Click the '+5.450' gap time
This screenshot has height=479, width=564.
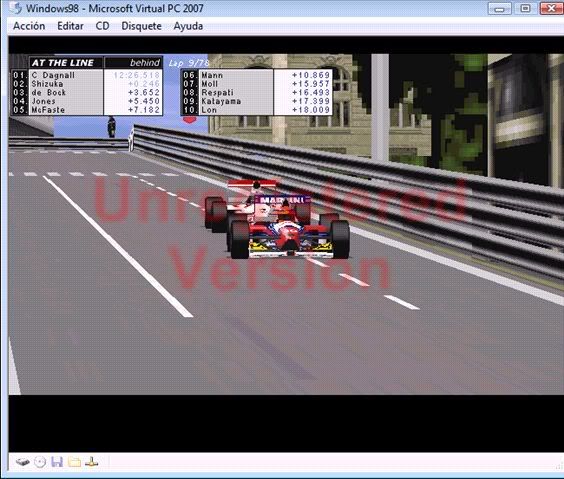(x=144, y=101)
